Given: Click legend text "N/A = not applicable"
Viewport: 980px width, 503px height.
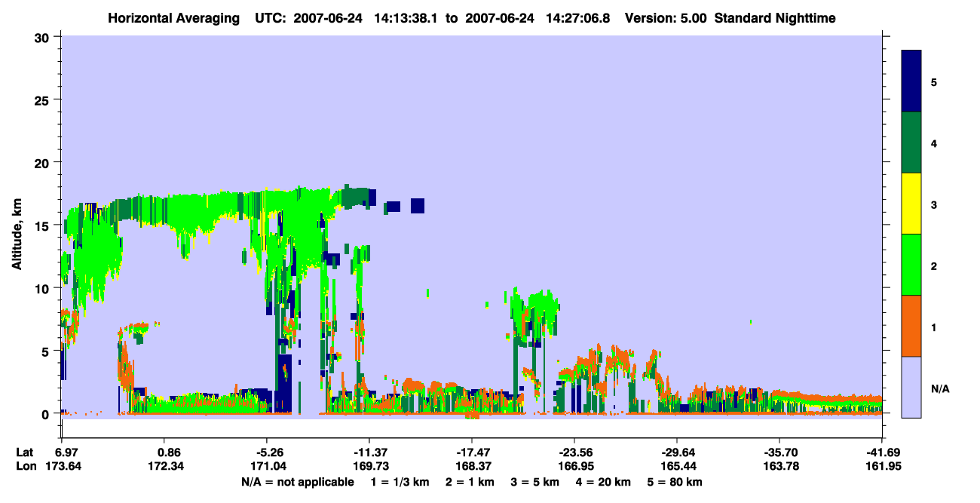Looking at the screenshot, I should point(297,482).
